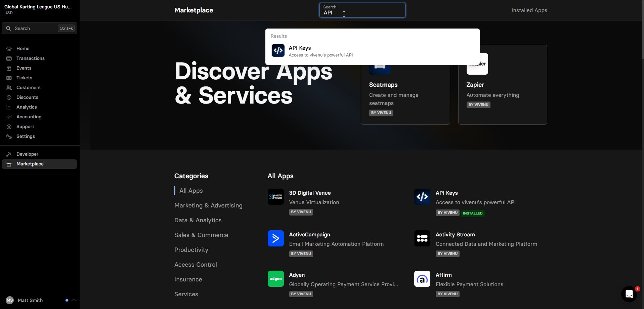Click the Affirm app icon
The height and width of the screenshot is (309, 644).
coord(422,279)
